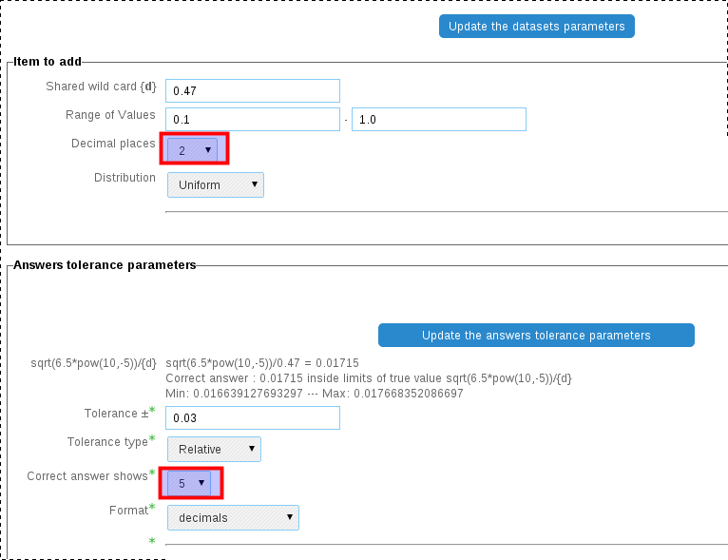The height and width of the screenshot is (560, 728).
Task: Click the green asterisk beside Tolerance type
Action: (x=152, y=438)
